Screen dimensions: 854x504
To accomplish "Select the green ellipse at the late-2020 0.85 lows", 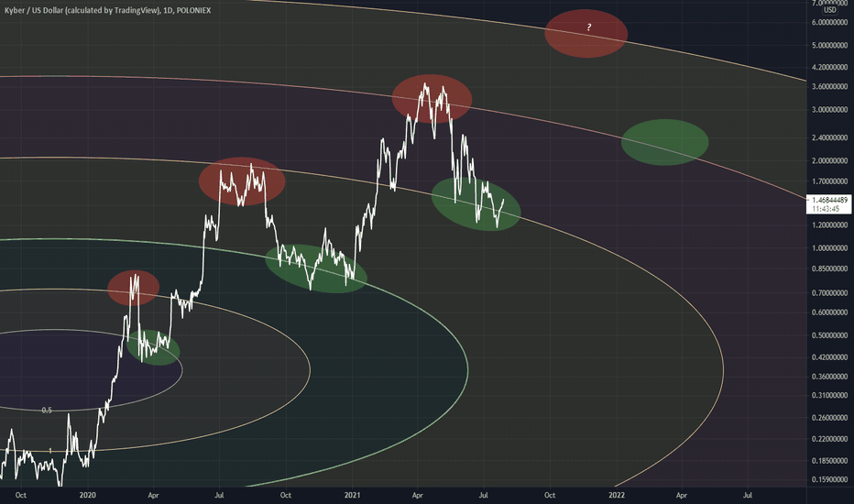I will pyautogui.click(x=316, y=268).
